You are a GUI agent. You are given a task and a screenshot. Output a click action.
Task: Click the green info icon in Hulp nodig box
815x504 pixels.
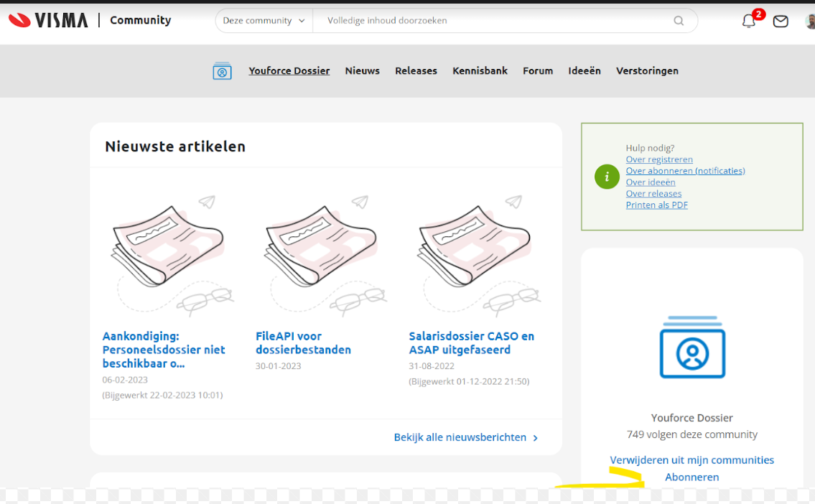pyautogui.click(x=607, y=177)
